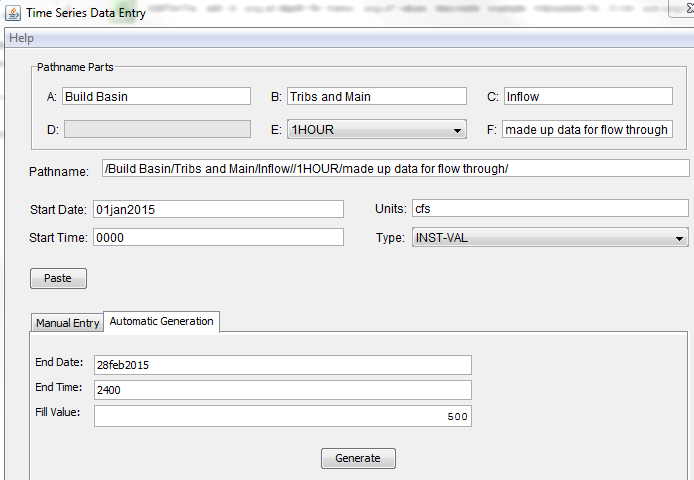Click the Start Date field 01jan2015

click(218, 209)
